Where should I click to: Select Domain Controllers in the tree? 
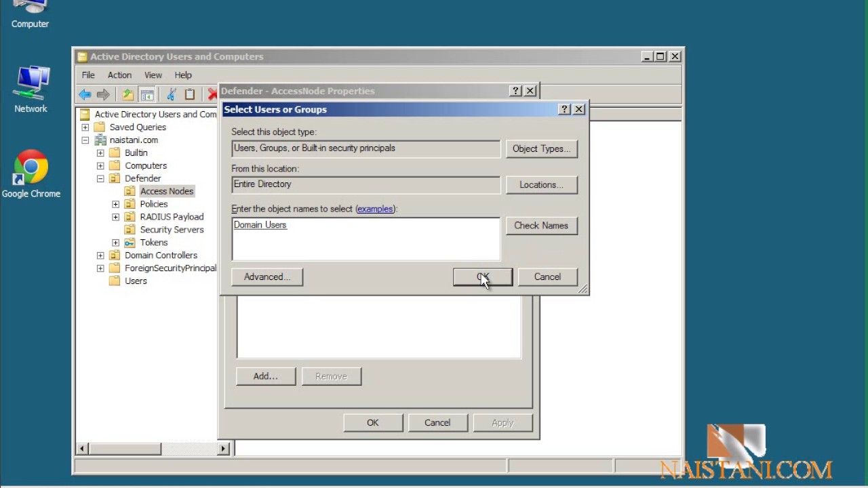point(161,256)
